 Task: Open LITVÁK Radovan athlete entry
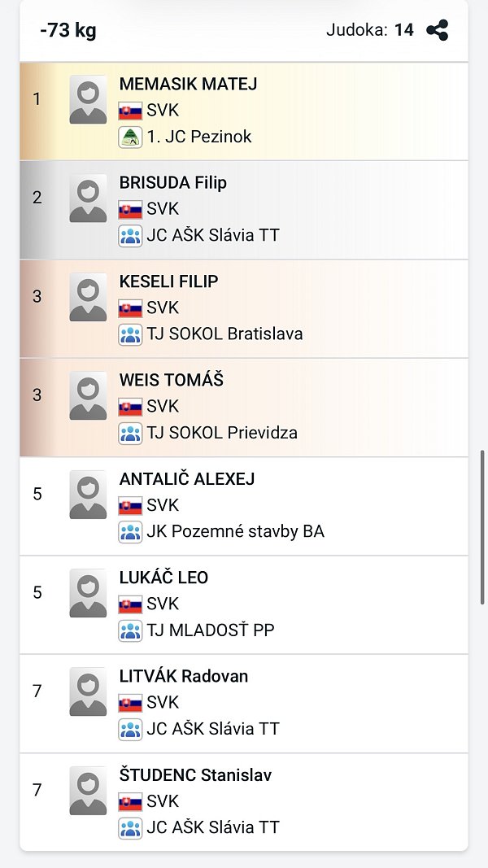click(x=184, y=676)
